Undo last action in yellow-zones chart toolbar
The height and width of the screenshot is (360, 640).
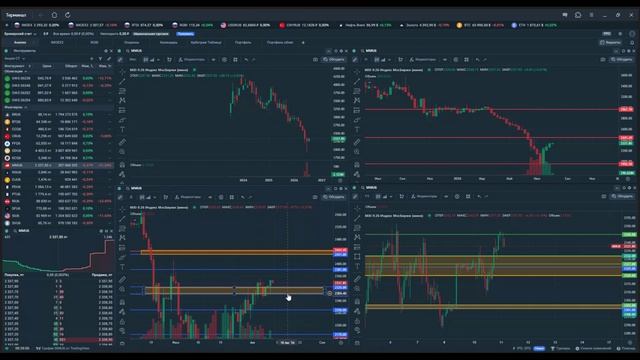(x=479, y=196)
